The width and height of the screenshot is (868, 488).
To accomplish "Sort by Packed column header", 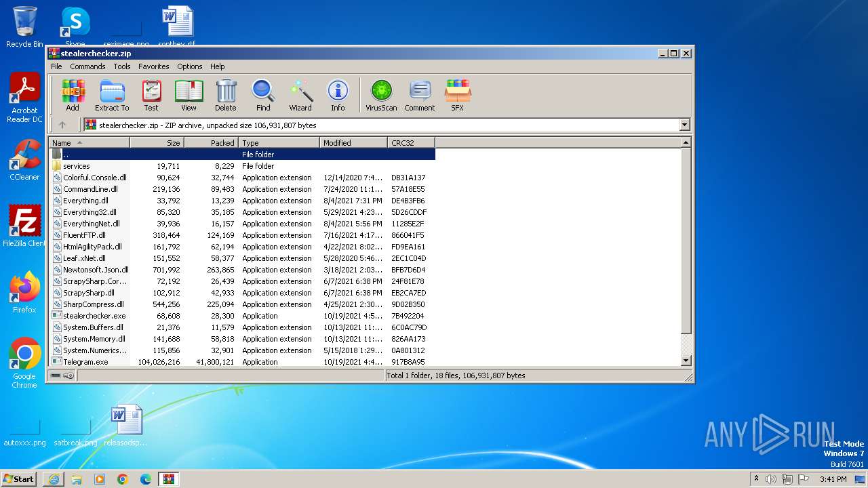I will 211,142.
